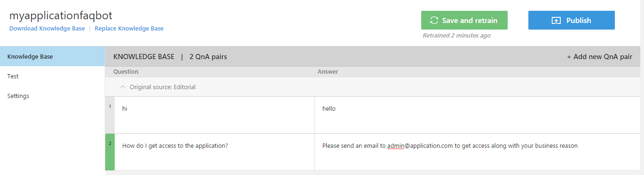Select the question cell containing 'hi'
This screenshot has height=175, width=644.
click(x=214, y=115)
